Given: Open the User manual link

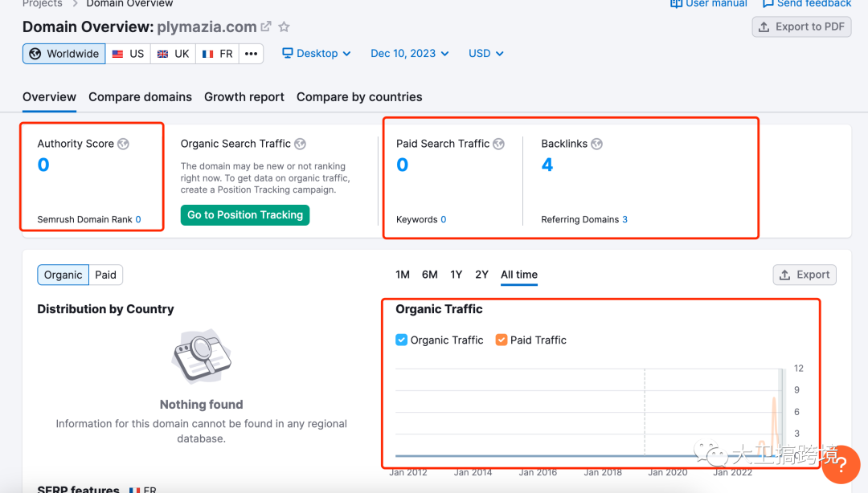Looking at the screenshot, I should [x=716, y=3].
